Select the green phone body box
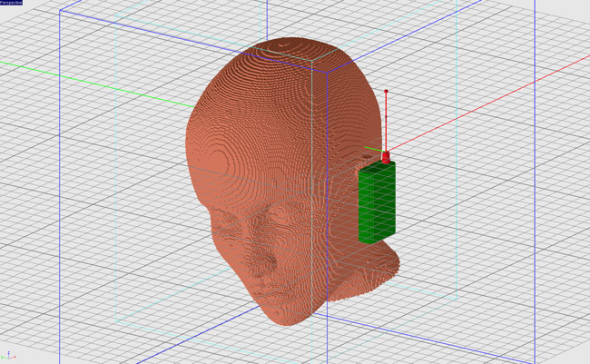This screenshot has height=364, width=590. 377,202
